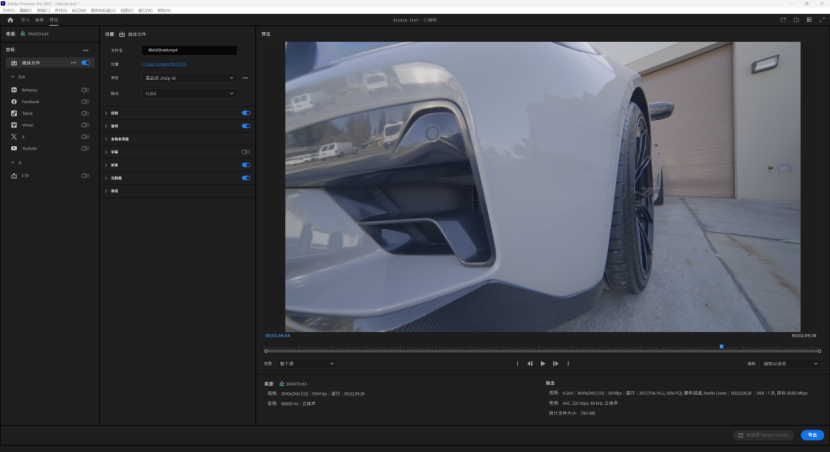Toggle the 媒体文件 export destination switch
This screenshot has height=452, width=830.
point(85,63)
